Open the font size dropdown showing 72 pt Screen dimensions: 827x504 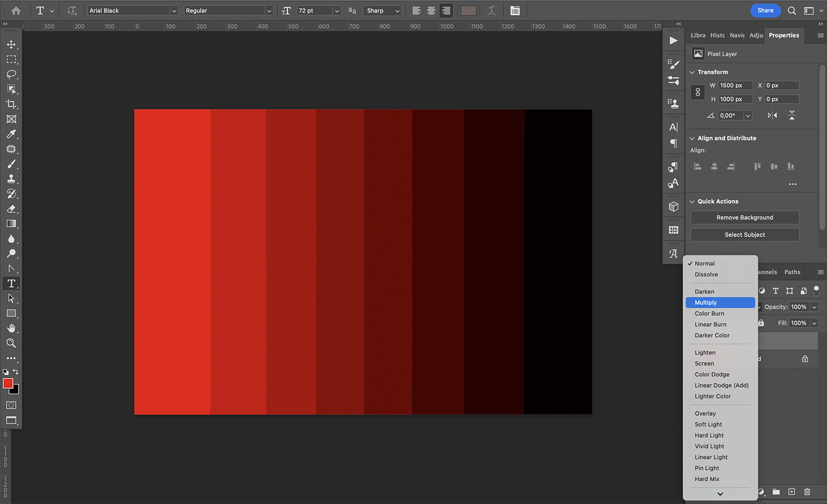[x=336, y=10]
